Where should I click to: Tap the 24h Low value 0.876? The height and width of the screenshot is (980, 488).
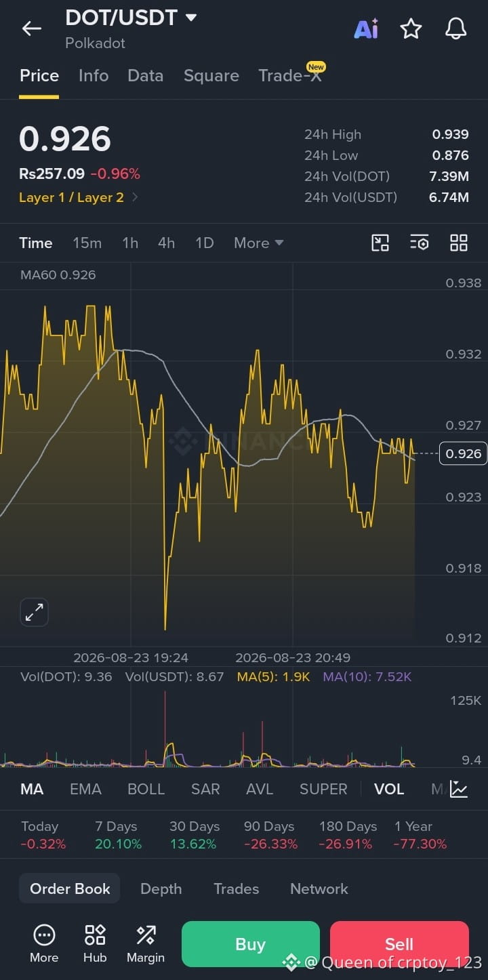pos(451,155)
